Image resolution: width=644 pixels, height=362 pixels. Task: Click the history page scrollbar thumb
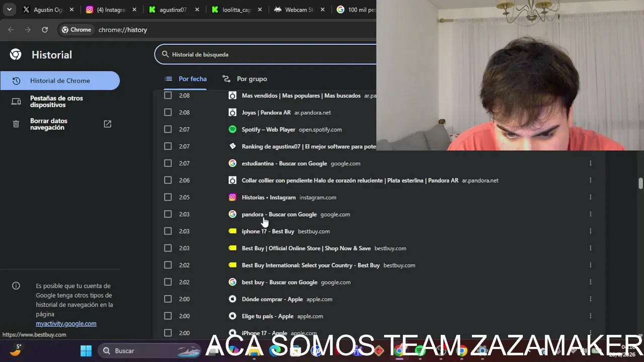coord(640,183)
